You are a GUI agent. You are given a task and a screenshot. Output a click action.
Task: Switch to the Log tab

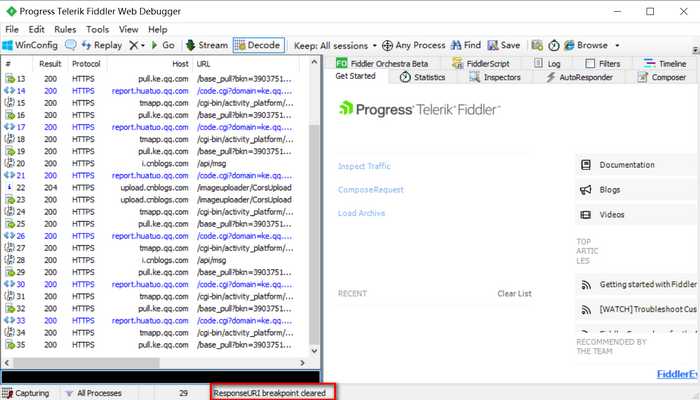pyautogui.click(x=547, y=63)
